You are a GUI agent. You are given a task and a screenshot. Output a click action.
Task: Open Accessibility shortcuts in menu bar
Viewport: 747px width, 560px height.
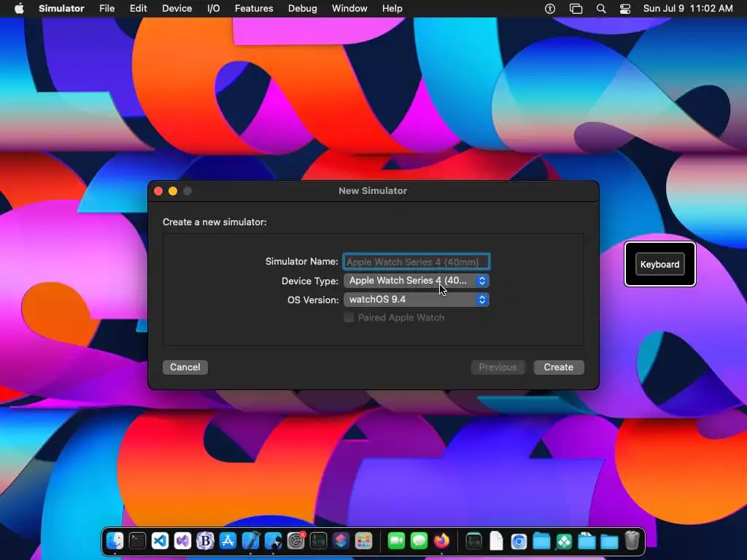click(550, 9)
